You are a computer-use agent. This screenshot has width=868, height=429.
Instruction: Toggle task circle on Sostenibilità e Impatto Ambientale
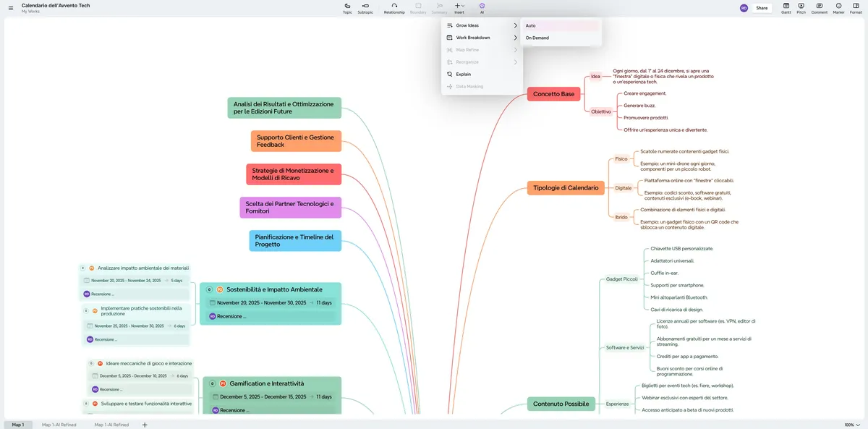click(x=210, y=289)
